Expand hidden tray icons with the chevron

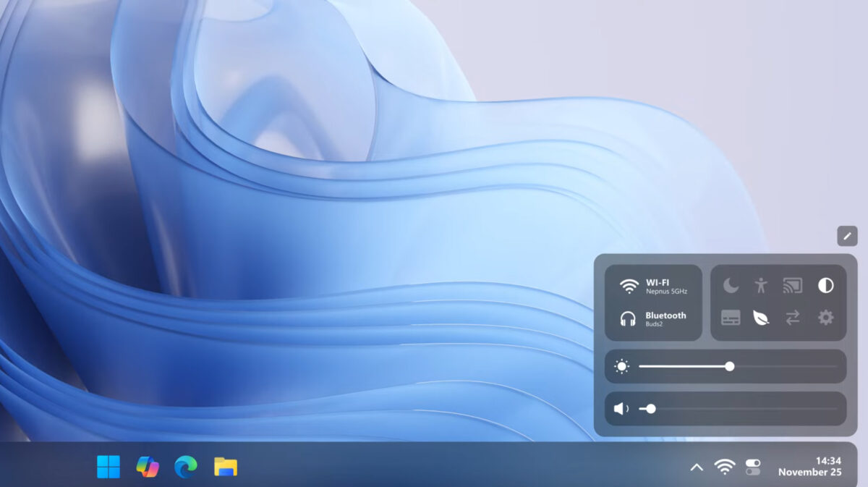(697, 467)
